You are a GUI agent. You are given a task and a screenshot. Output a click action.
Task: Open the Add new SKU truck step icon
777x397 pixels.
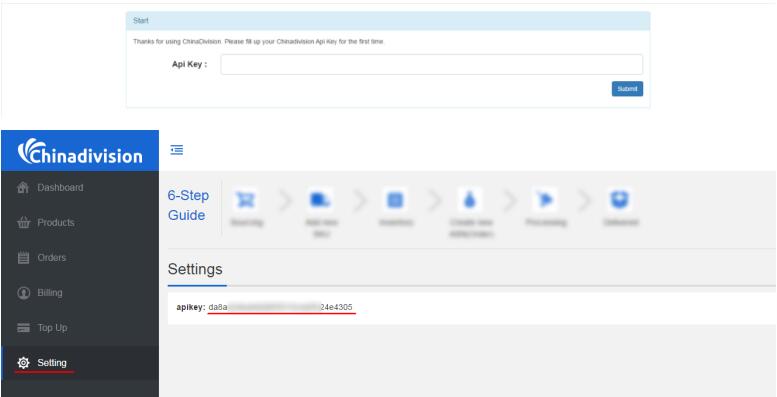[x=320, y=200]
